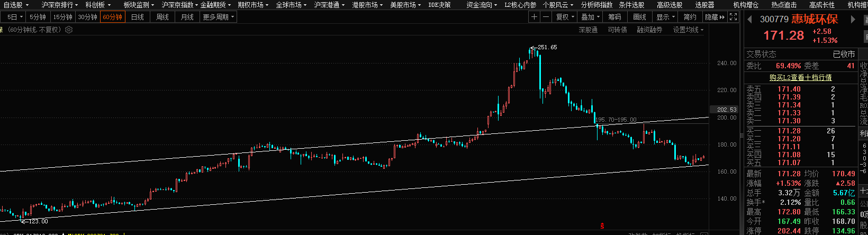The width and height of the screenshot is (868, 235).
Task: Click the 123.00 low price label
Action: [38, 221]
